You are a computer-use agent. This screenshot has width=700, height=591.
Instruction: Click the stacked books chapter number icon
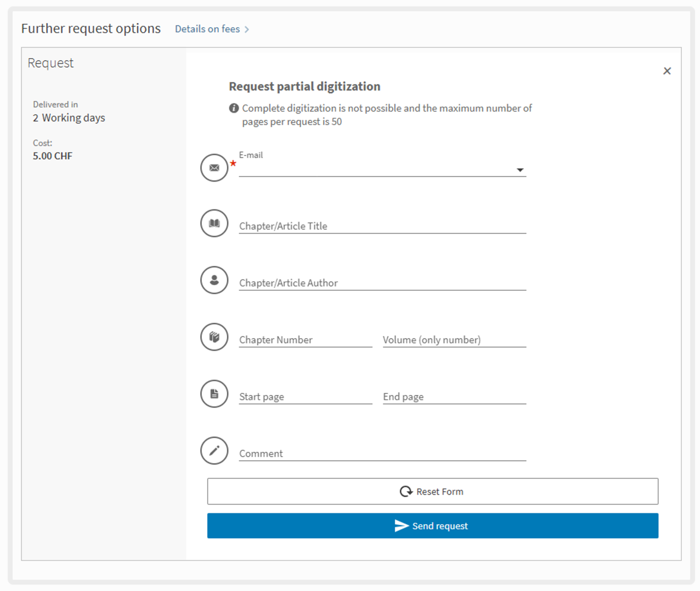[x=214, y=337]
